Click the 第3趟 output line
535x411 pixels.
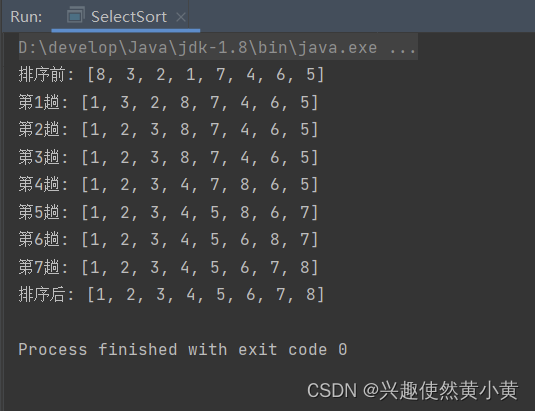point(168,157)
